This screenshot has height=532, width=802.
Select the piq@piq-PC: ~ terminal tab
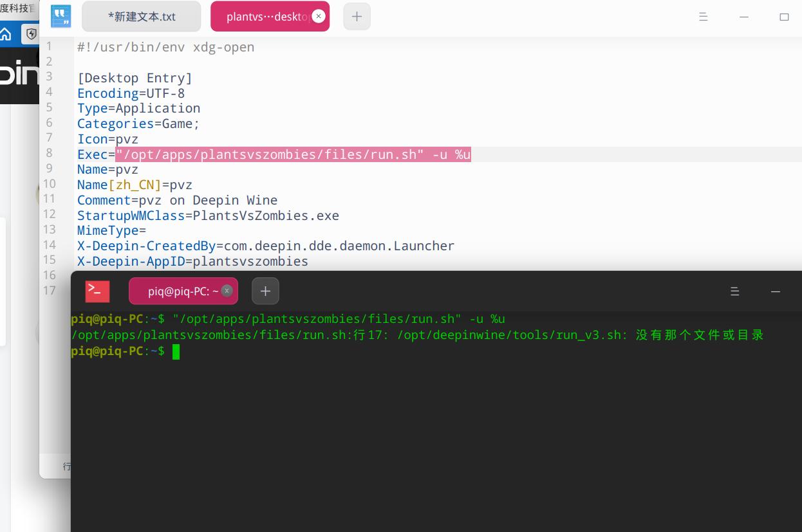pos(183,291)
